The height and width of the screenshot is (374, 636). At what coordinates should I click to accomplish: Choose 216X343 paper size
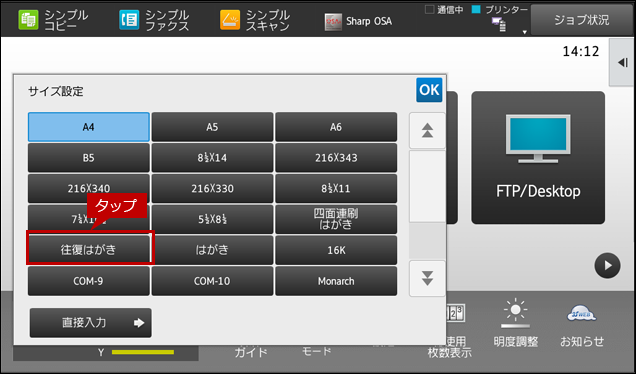pos(336,158)
